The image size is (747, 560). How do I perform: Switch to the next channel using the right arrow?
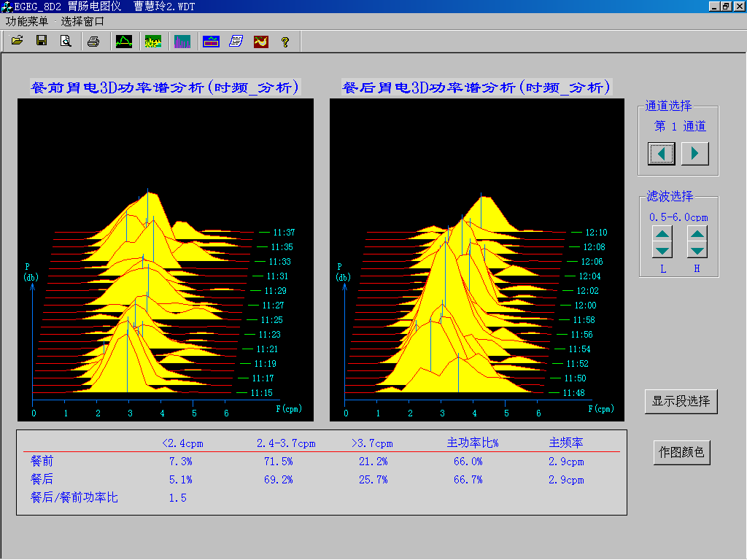point(695,154)
